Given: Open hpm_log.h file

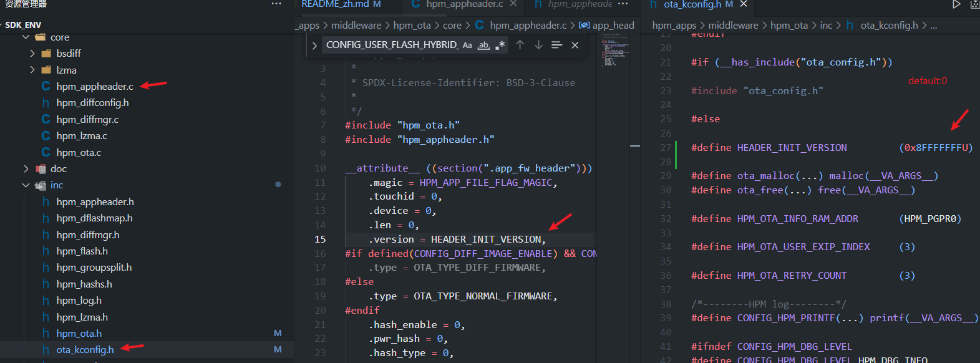Looking at the screenshot, I should [x=79, y=301].
